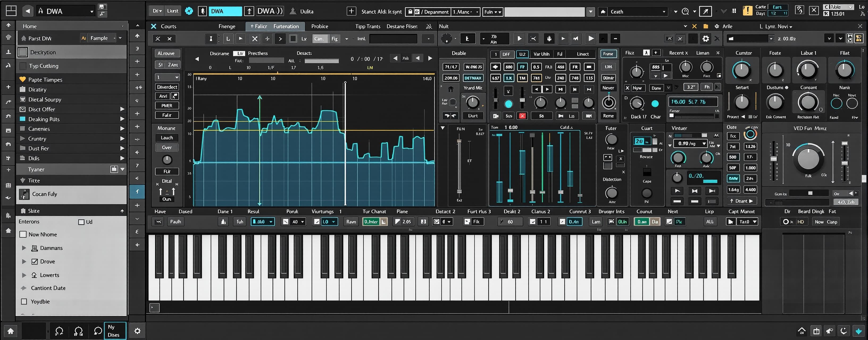Toggle the Drove checkbox
868x340 pixels.
click(34, 262)
